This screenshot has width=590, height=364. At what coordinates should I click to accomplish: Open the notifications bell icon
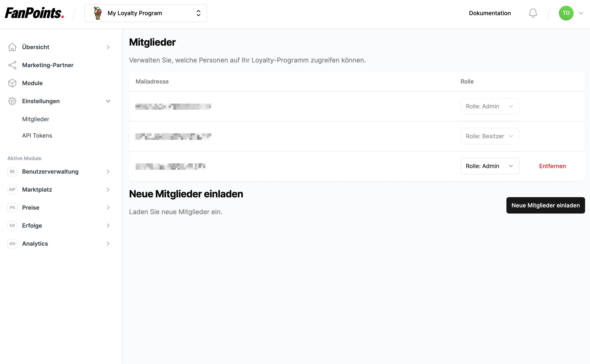[x=533, y=13]
